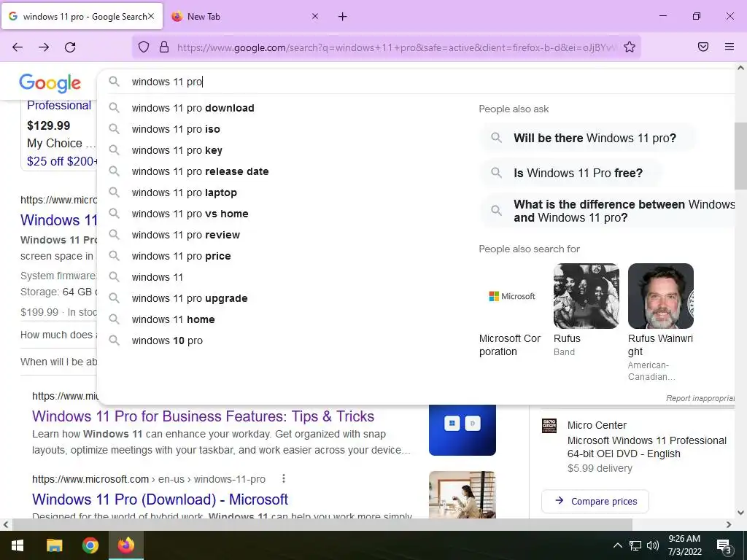The width and height of the screenshot is (747, 560).
Task: Click search magnifier icon in search box
Action: pos(115,82)
